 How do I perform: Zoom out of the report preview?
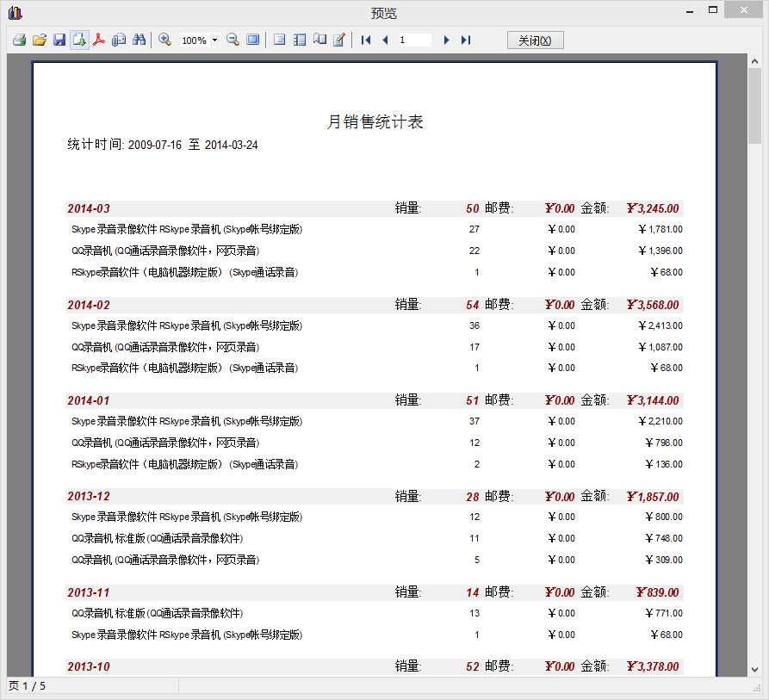click(232, 40)
